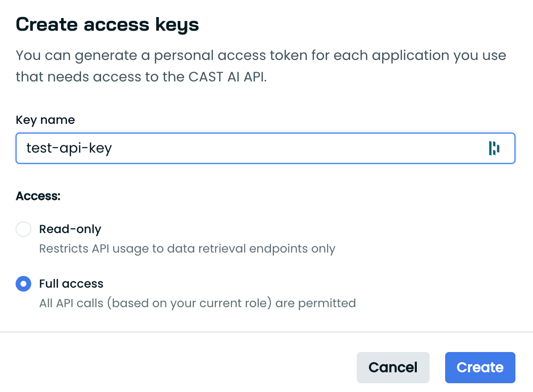The width and height of the screenshot is (533, 392).
Task: Click the horizontal divider above the dialog buttons
Action: (x=266, y=332)
